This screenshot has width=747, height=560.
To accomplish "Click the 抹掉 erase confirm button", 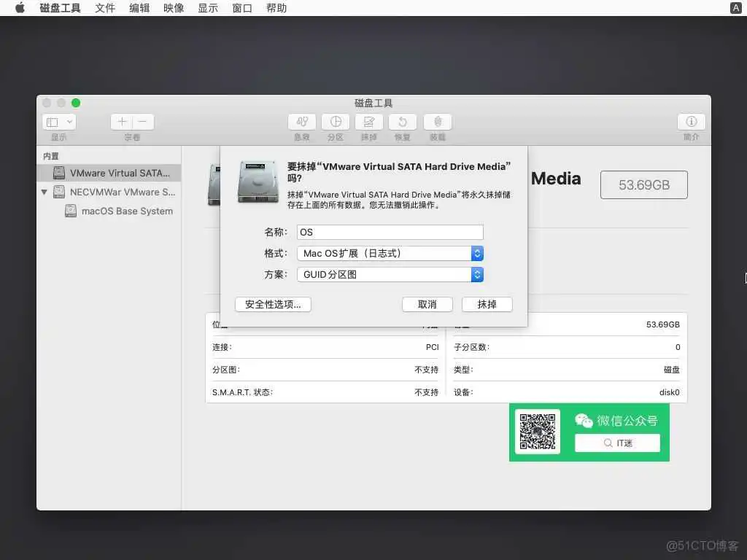I will [x=487, y=304].
